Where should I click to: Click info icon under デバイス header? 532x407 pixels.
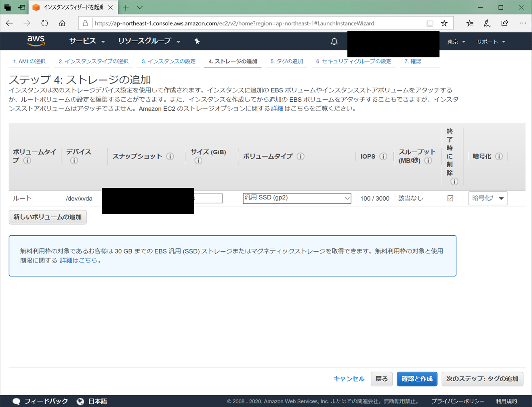(74, 161)
